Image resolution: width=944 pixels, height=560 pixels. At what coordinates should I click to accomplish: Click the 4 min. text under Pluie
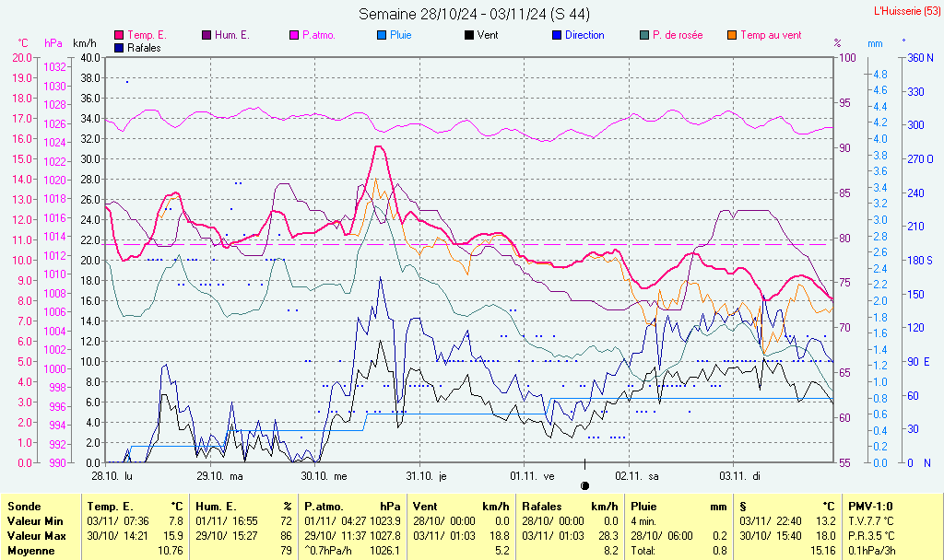(x=643, y=521)
